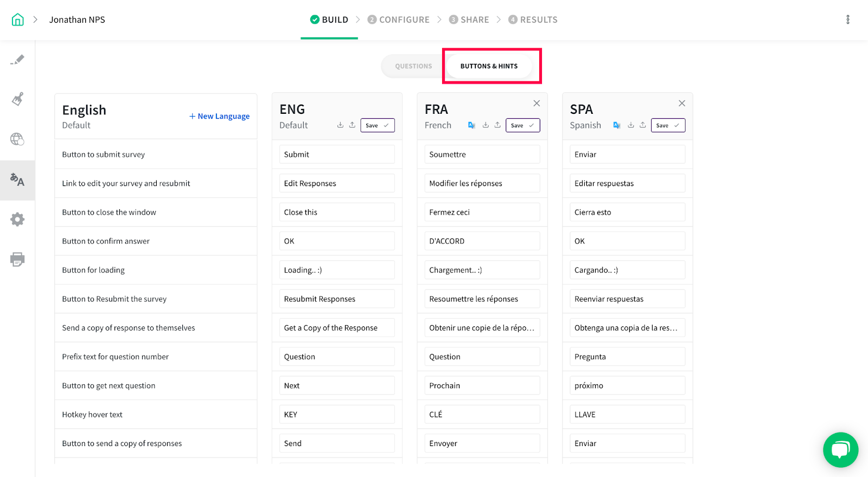Open the pencil edit sidebar tool
The image size is (868, 477).
pos(17,60)
